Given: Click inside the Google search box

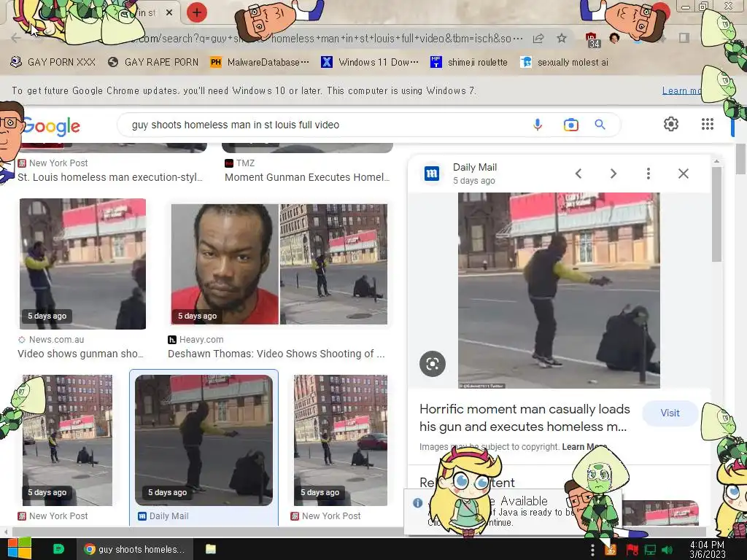Looking at the screenshot, I should (324, 125).
